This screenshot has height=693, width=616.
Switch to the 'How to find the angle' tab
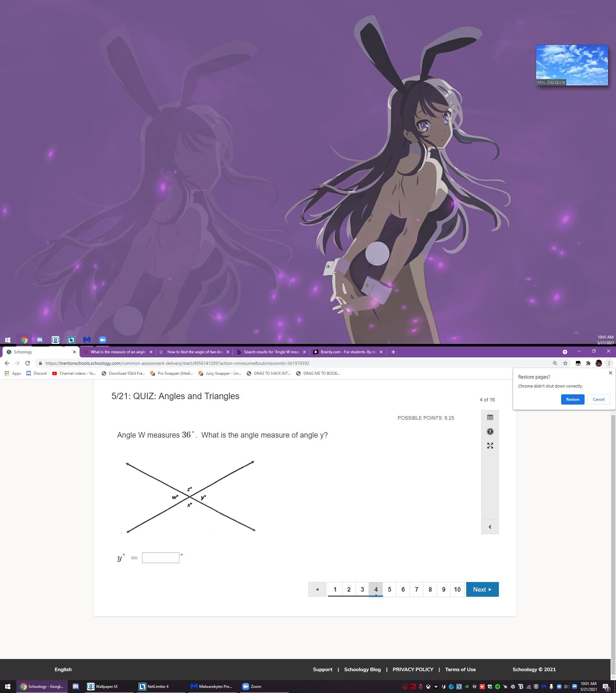tap(195, 352)
